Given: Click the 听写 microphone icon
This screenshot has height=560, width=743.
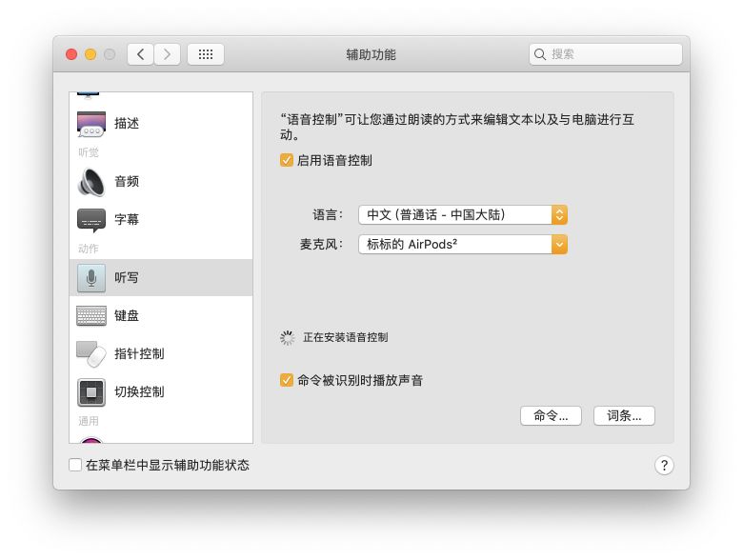Looking at the screenshot, I should click(91, 278).
